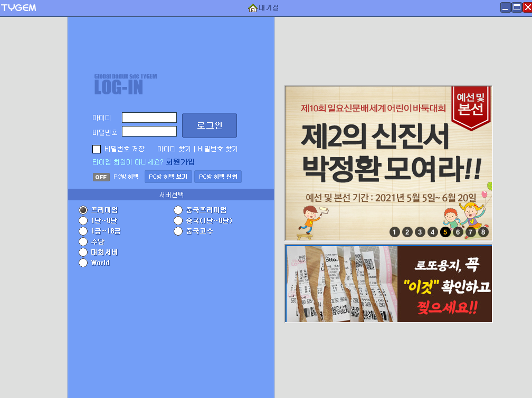
Task: Open the children's baduk tournament banner
Action: tap(388, 163)
